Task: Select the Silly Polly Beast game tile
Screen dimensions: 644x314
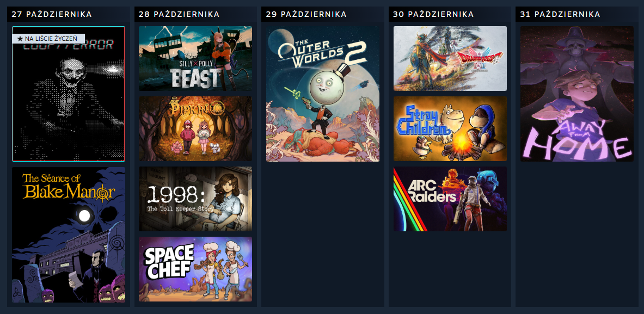Action: coord(195,58)
